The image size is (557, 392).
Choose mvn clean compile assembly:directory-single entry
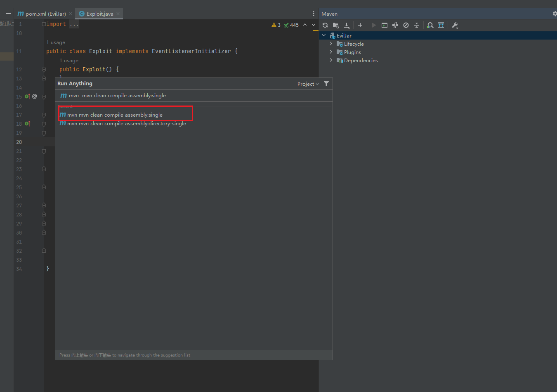coord(126,124)
